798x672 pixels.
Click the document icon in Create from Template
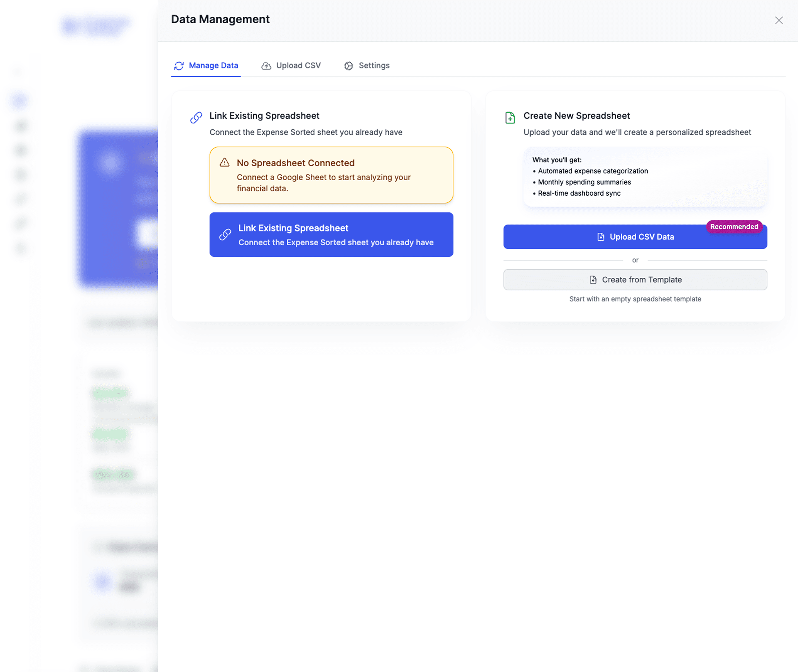(x=593, y=280)
